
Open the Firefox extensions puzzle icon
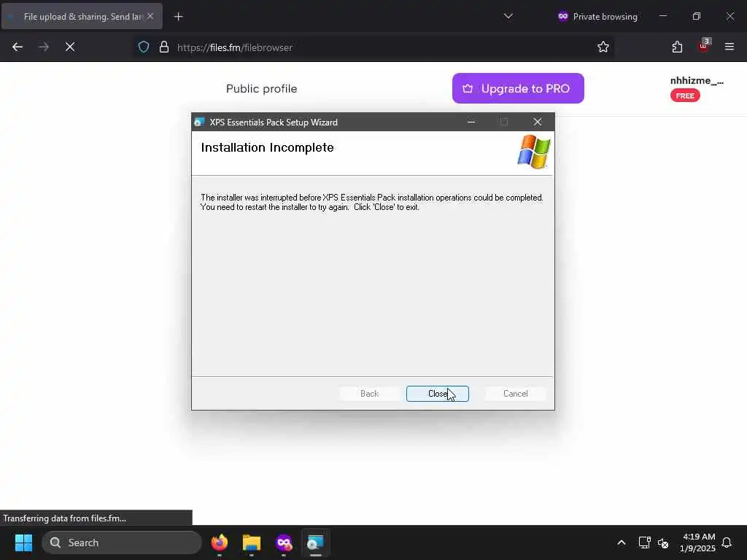click(677, 47)
